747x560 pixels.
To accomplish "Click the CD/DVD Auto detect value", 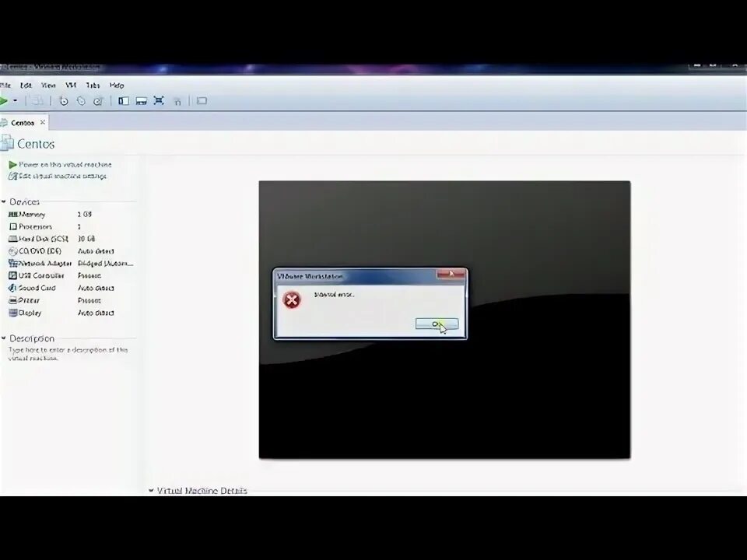I will pos(96,251).
